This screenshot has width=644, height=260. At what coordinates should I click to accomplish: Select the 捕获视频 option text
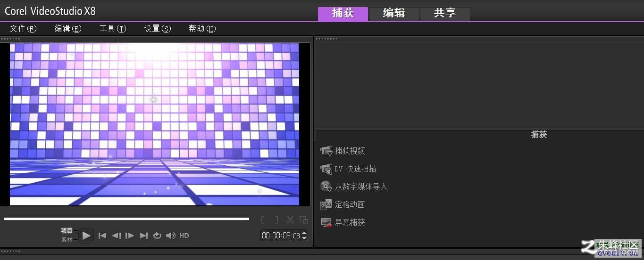(x=350, y=151)
